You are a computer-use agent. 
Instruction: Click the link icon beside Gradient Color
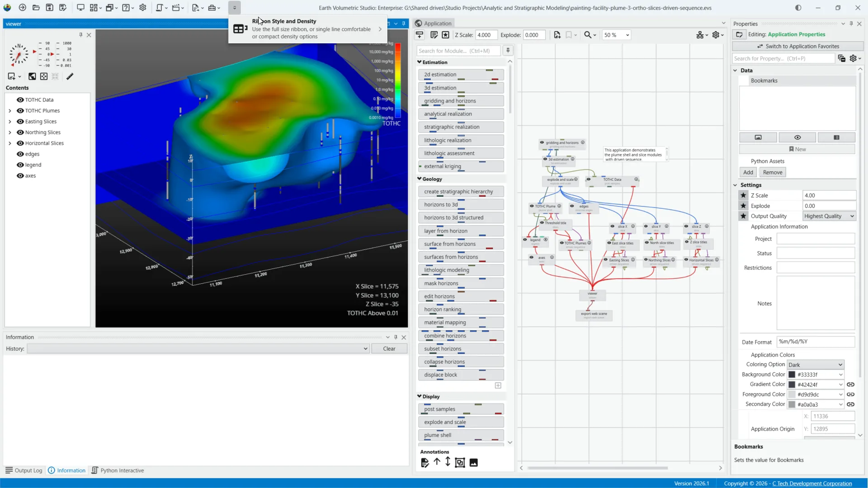click(x=850, y=385)
